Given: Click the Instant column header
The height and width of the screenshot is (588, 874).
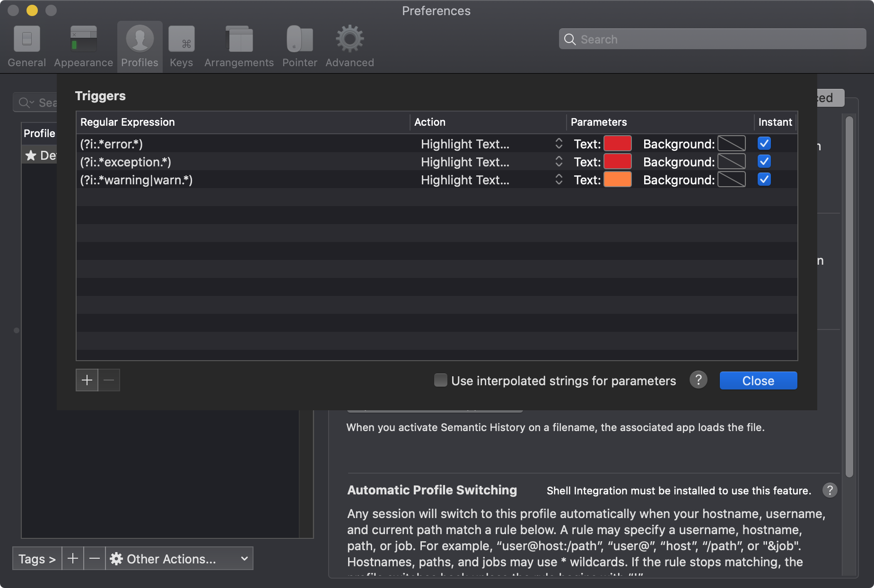Looking at the screenshot, I should click(775, 122).
